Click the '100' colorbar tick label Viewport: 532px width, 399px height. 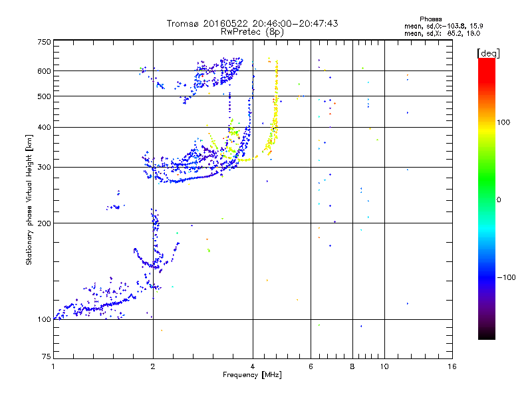(x=503, y=122)
